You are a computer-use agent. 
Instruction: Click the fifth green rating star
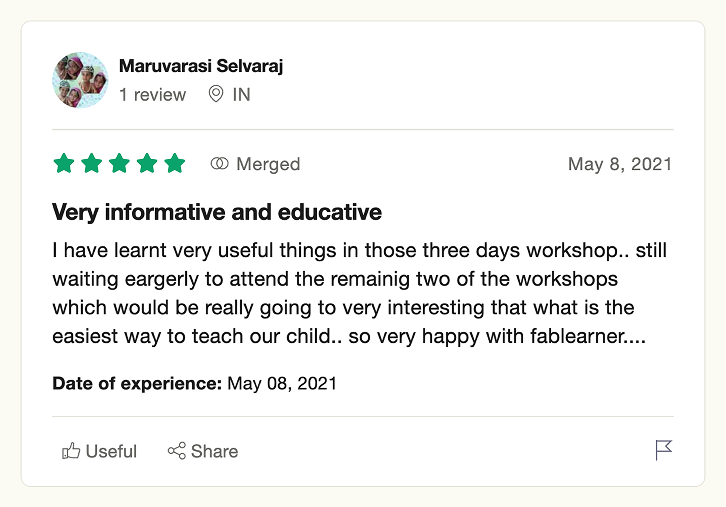click(175, 163)
